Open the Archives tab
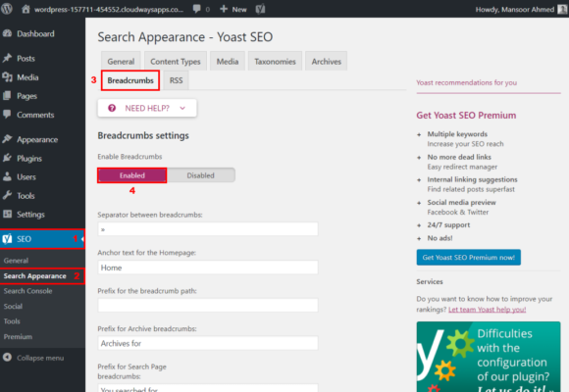 coord(327,62)
